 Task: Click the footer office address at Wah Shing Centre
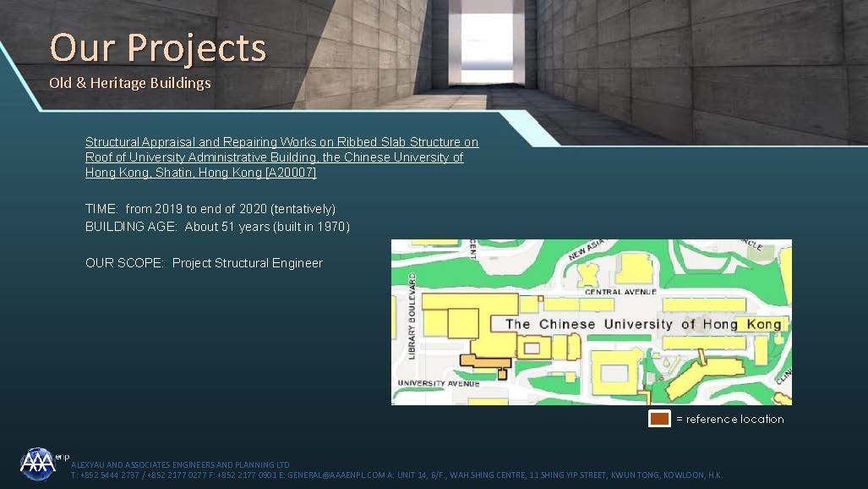[x=558, y=475]
